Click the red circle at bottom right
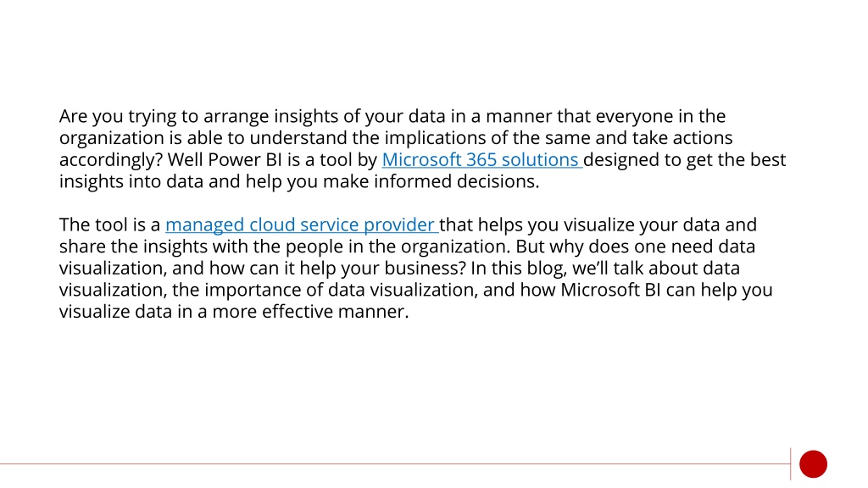The width and height of the screenshot is (868, 488). coord(813,464)
